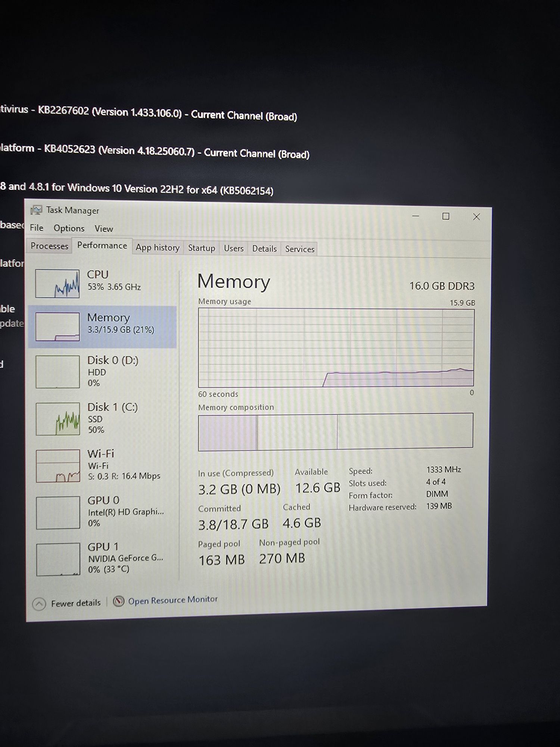The image size is (560, 747).
Task: Click the 16.0 GB DDR3 label
Action: click(442, 286)
